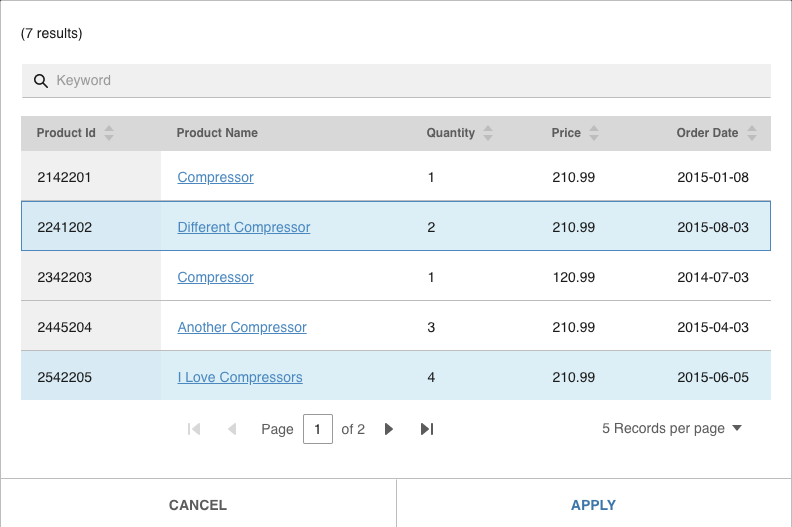This screenshot has width=792, height=527.
Task: Sort by Price column arrows
Action: pos(594,133)
